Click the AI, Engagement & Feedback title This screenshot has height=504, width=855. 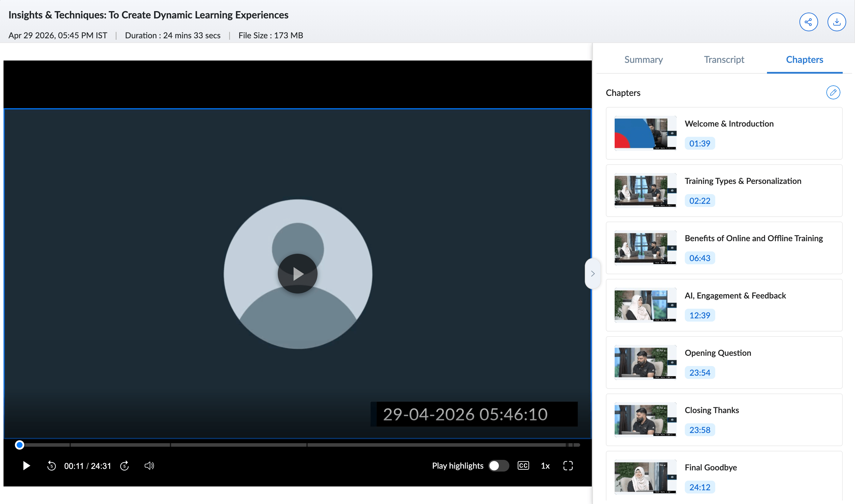(x=735, y=296)
